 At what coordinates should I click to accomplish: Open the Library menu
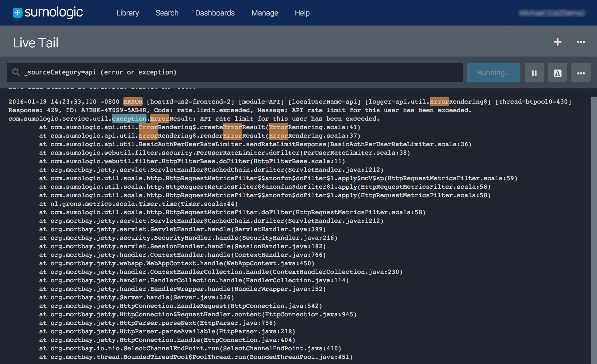click(128, 13)
